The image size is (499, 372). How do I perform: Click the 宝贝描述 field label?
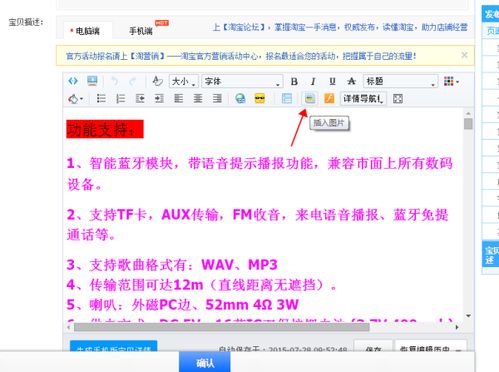tap(26, 22)
